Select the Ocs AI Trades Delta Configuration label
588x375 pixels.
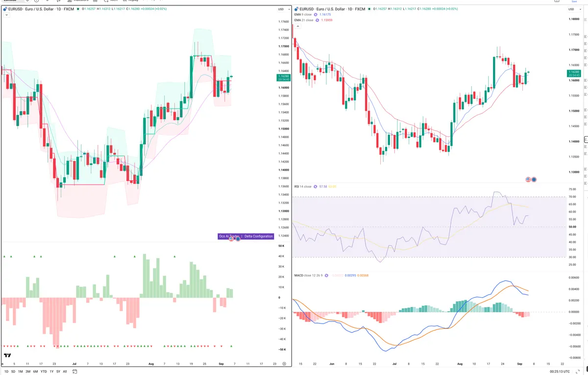click(245, 236)
